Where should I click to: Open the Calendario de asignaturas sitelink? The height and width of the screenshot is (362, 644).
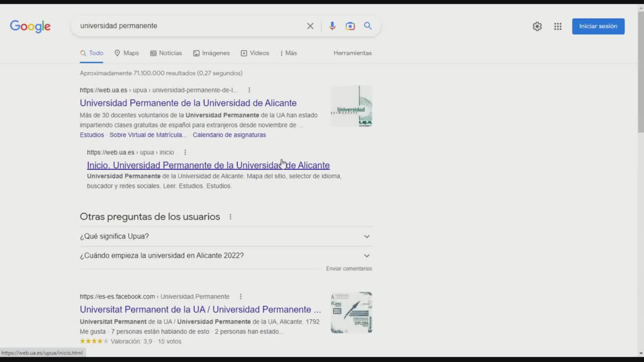pos(229,135)
